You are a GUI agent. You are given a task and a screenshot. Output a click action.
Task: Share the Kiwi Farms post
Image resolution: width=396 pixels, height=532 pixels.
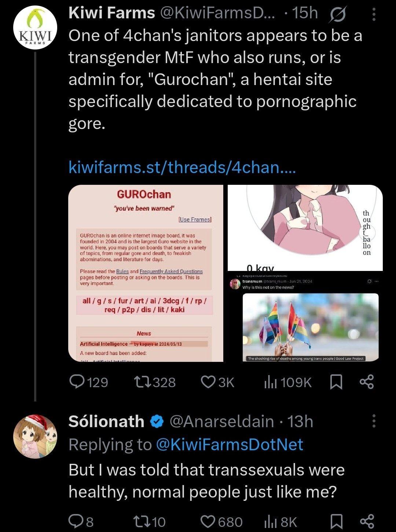pos(367,382)
